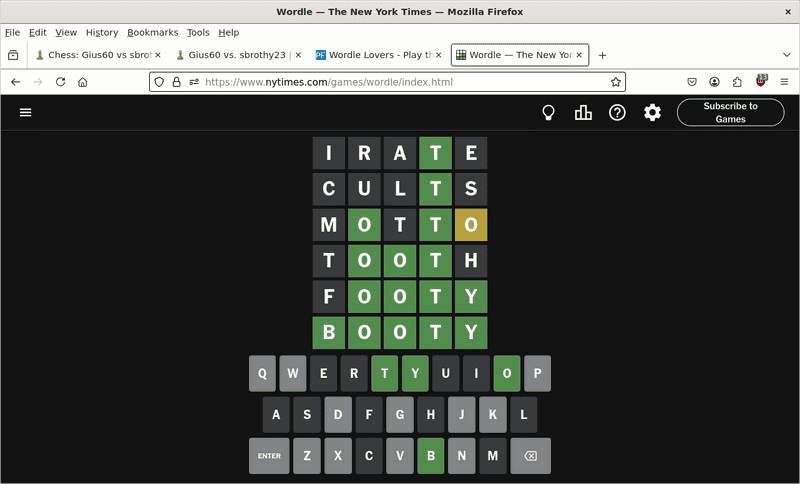Tap the green B key on keyboard

point(431,456)
